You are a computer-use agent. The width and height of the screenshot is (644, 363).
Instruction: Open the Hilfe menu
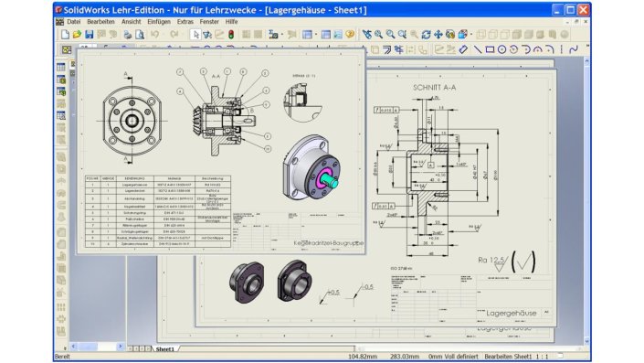click(x=232, y=22)
